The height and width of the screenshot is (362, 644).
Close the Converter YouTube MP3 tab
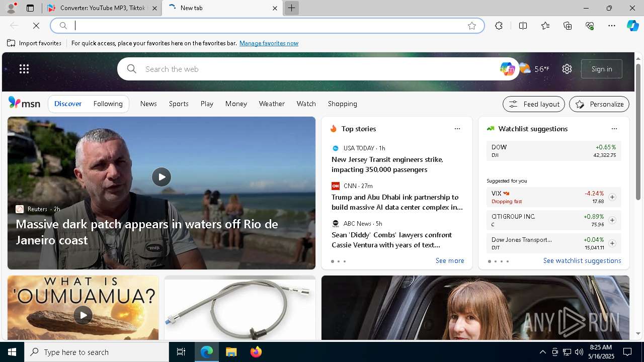(x=154, y=8)
